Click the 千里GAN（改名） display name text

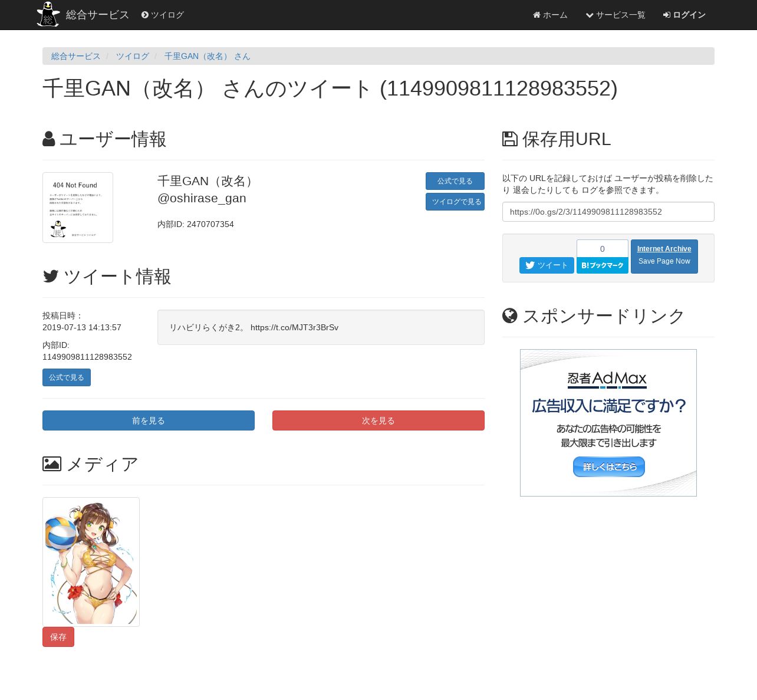point(207,181)
